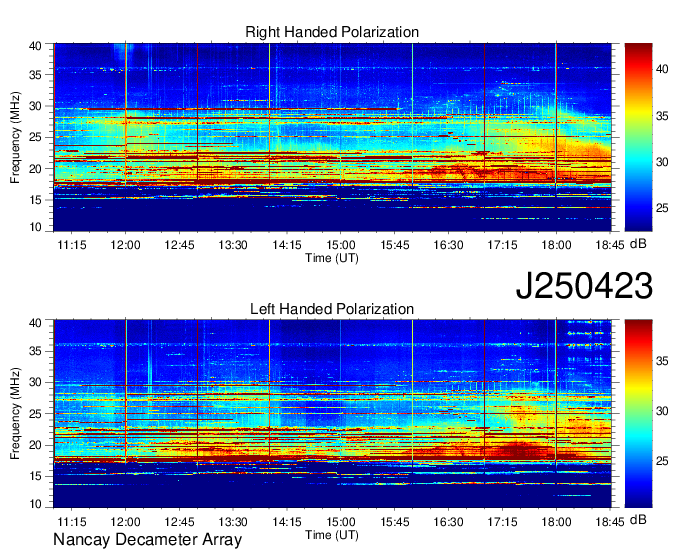Screen dimensions: 680x552
Task: Click 14:15 tick on Right Handed time axis
Action: [287, 245]
